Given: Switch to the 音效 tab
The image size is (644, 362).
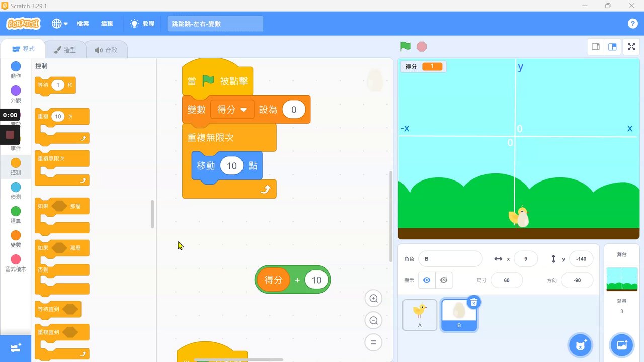Looking at the screenshot, I should [106, 50].
